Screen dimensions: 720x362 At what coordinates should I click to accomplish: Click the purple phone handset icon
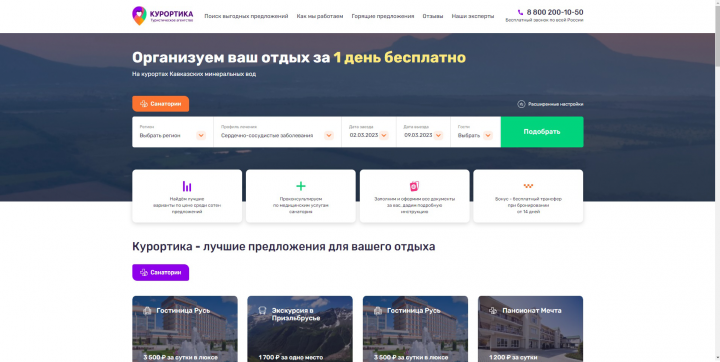click(520, 12)
